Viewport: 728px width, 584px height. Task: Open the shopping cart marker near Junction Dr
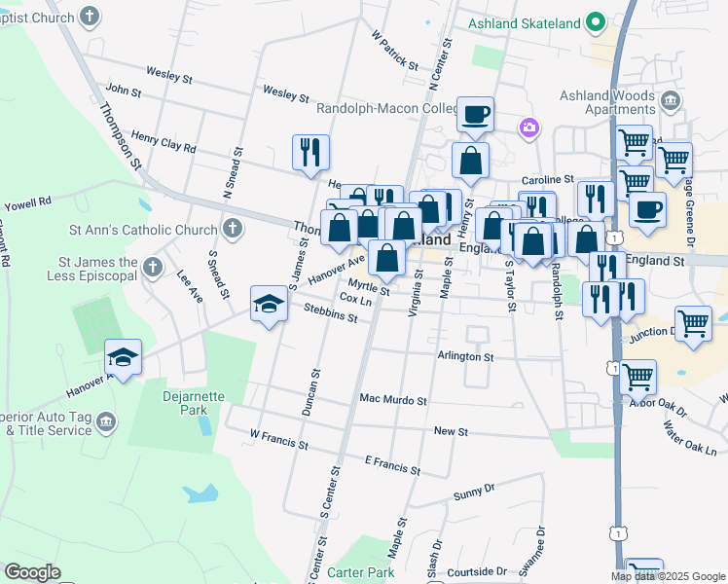click(x=692, y=325)
